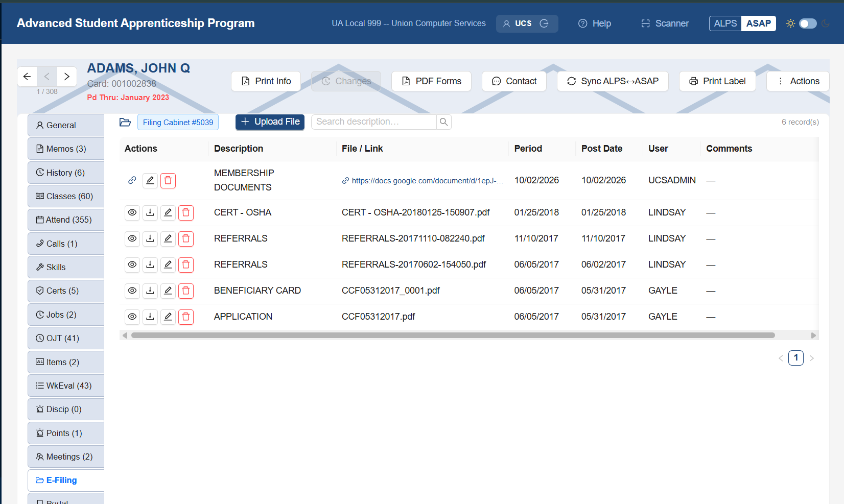Viewport: 844px width, 504px height.
Task: Download REFERRALS-20171110-082240.pdf
Action: click(150, 238)
